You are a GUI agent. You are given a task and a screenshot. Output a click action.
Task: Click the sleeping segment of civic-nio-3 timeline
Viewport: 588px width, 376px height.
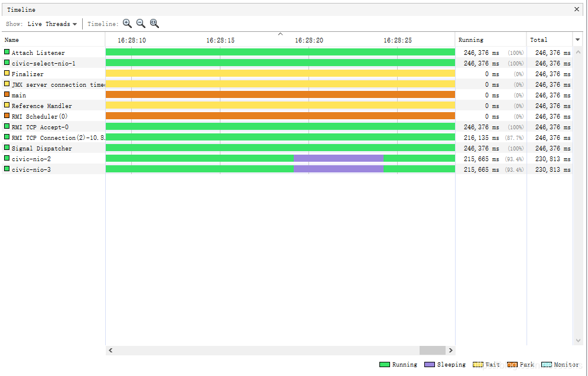[x=339, y=169]
